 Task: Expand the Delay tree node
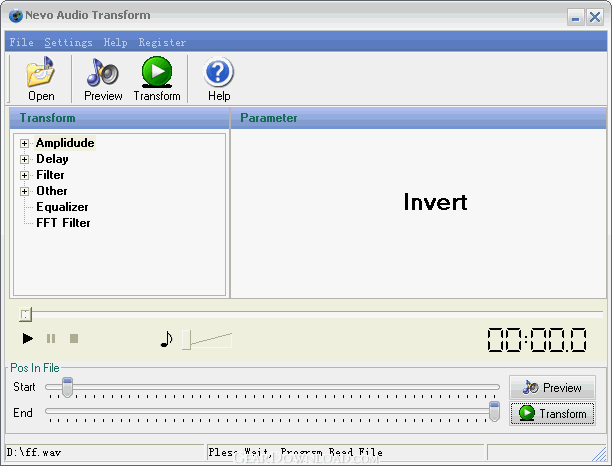coord(24,159)
